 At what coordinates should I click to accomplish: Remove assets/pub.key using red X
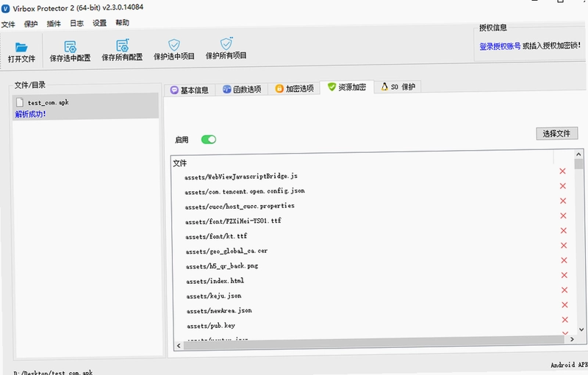pos(564,320)
